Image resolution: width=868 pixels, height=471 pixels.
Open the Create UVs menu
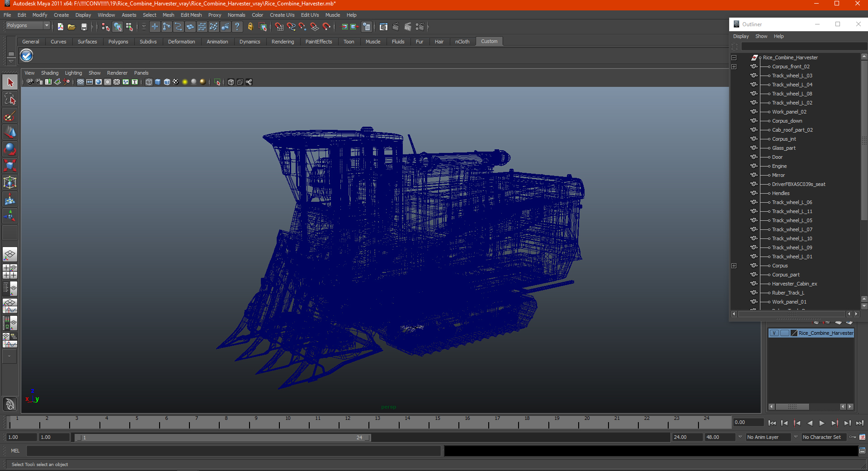coord(282,15)
